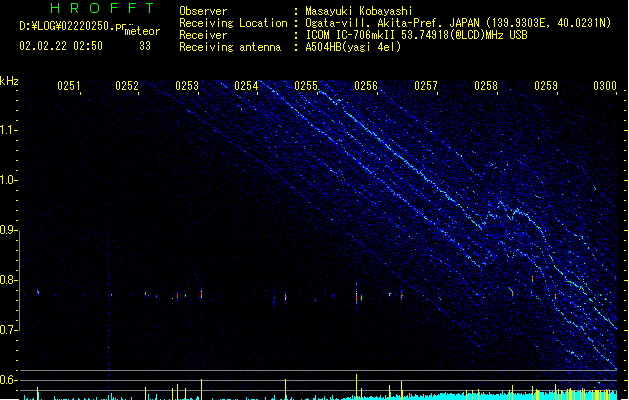The image size is (629, 400).
Task: Select the ICOM IC-706mkII receiver text
Action: [x=416, y=35]
